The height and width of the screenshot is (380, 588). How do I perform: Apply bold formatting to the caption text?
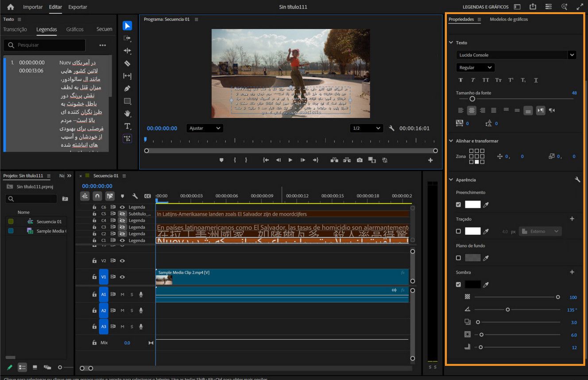click(x=460, y=80)
